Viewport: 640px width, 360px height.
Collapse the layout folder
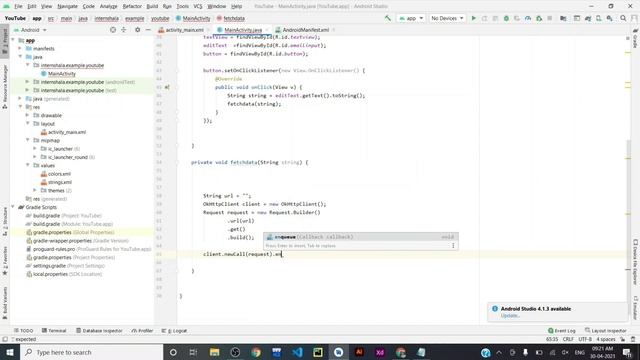point(28,123)
